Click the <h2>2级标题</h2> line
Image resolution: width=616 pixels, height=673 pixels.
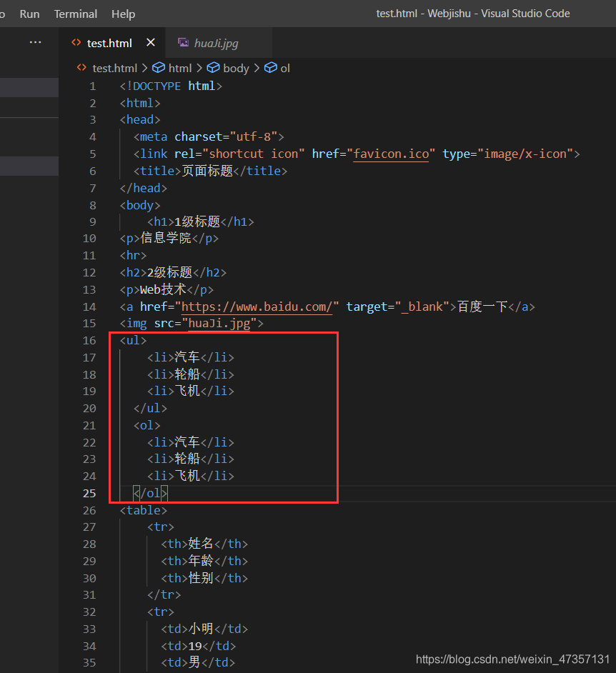tap(173, 272)
